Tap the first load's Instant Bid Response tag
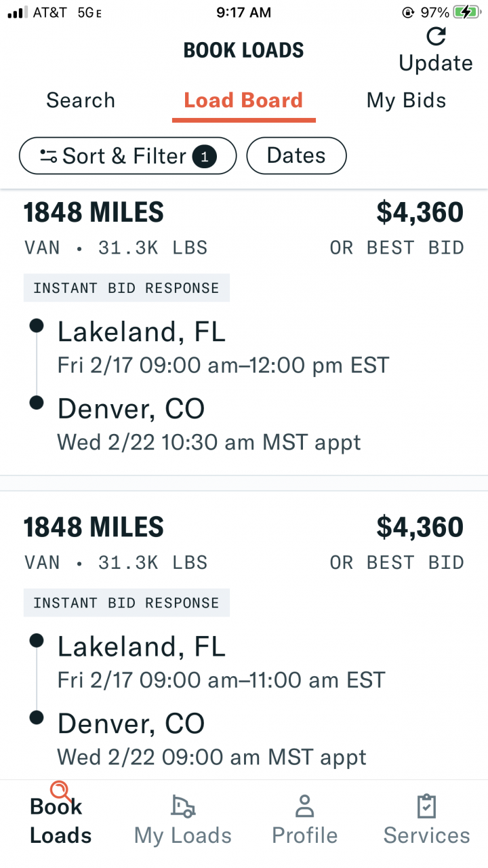 (x=126, y=288)
